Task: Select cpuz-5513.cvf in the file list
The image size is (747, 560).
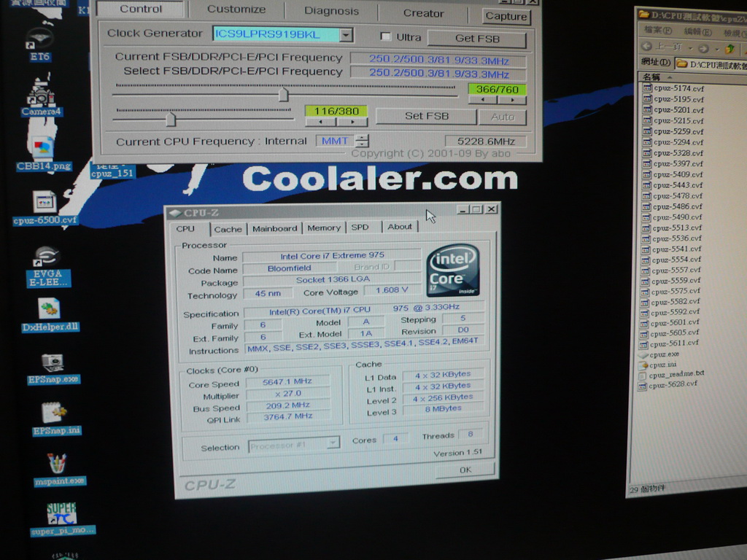Action: point(671,227)
